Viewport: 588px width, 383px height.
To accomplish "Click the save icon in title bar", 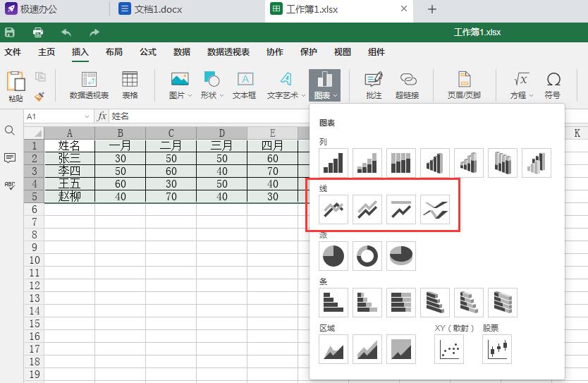I will pyautogui.click(x=10, y=32).
